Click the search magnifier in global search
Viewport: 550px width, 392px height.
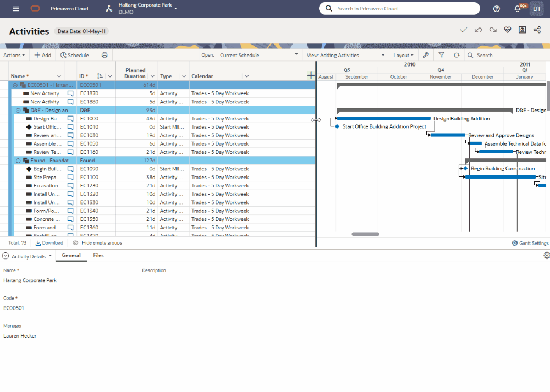pyautogui.click(x=329, y=8)
